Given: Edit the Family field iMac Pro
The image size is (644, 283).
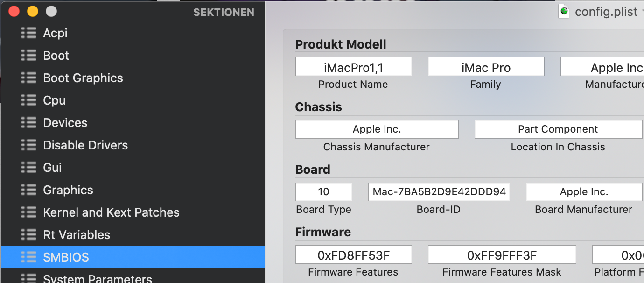Looking at the screenshot, I should (x=486, y=67).
